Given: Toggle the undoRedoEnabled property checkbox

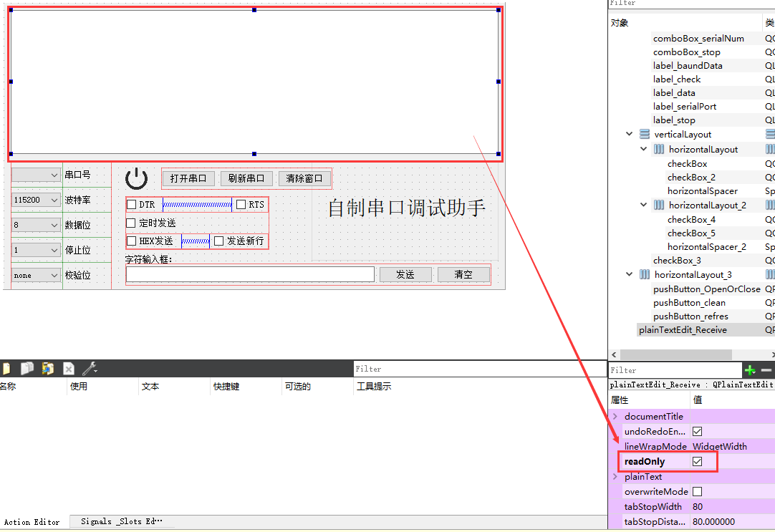Looking at the screenshot, I should tap(698, 432).
